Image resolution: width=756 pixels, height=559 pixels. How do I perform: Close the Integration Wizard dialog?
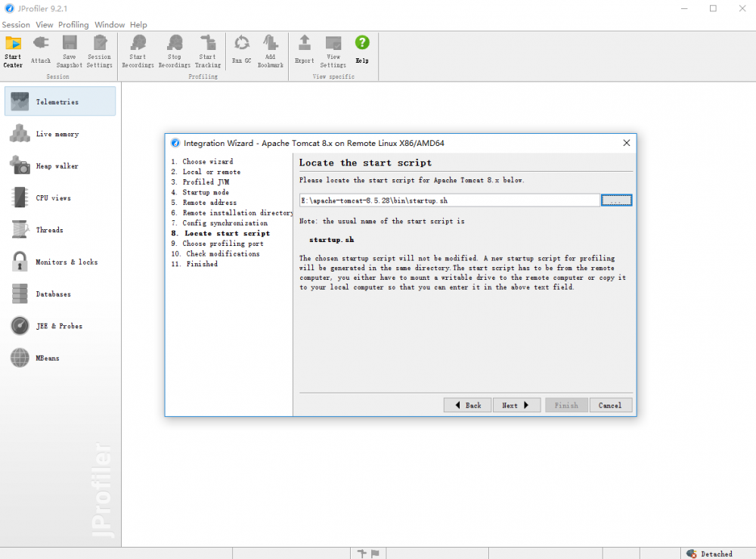tap(626, 143)
